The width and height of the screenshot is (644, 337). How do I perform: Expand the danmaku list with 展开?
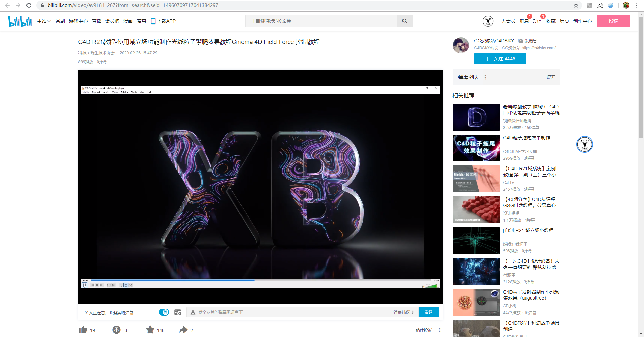[551, 77]
